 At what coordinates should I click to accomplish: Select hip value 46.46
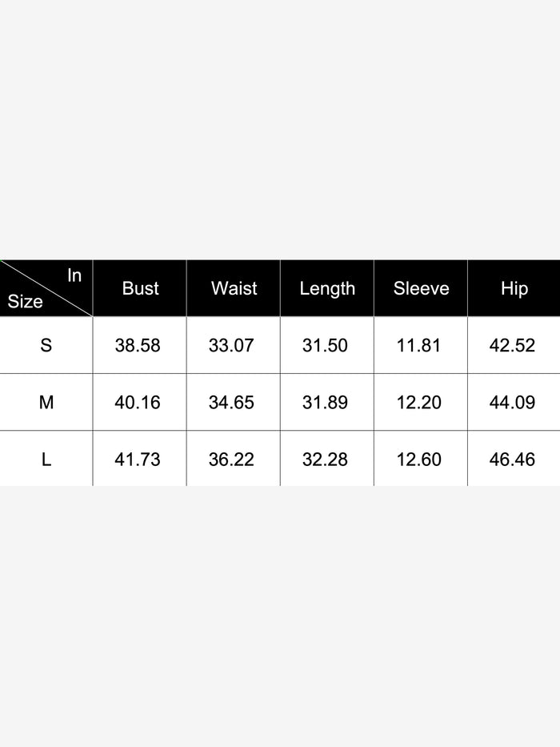coord(512,460)
